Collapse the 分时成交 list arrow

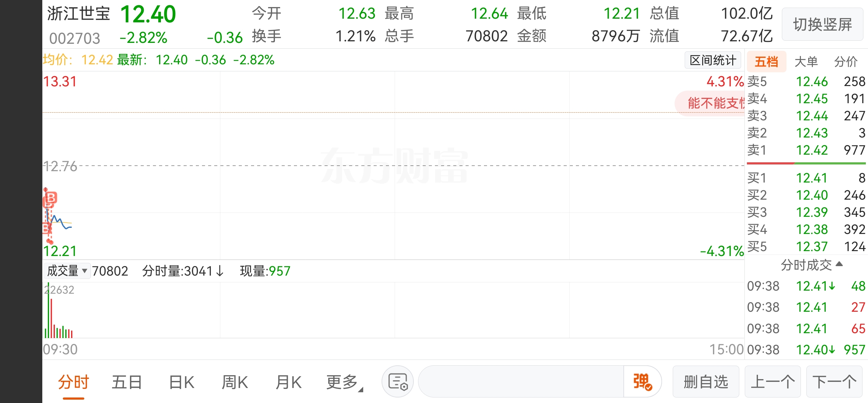(840, 264)
